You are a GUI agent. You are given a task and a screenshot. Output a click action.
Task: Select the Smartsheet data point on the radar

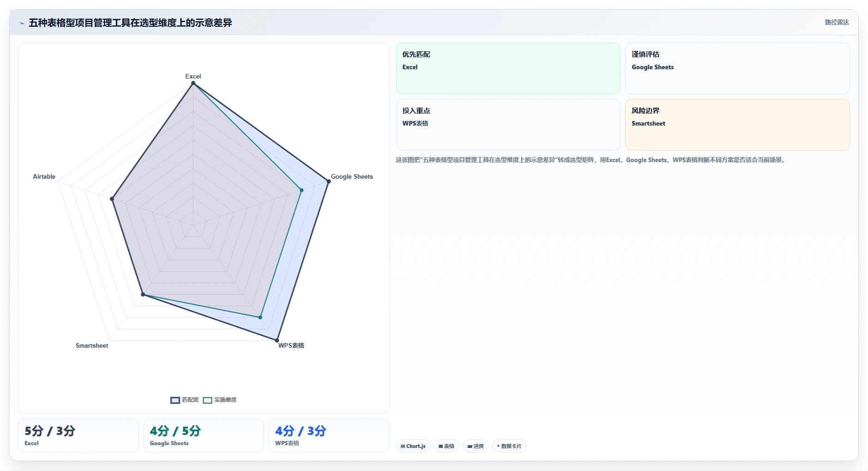[x=143, y=294]
